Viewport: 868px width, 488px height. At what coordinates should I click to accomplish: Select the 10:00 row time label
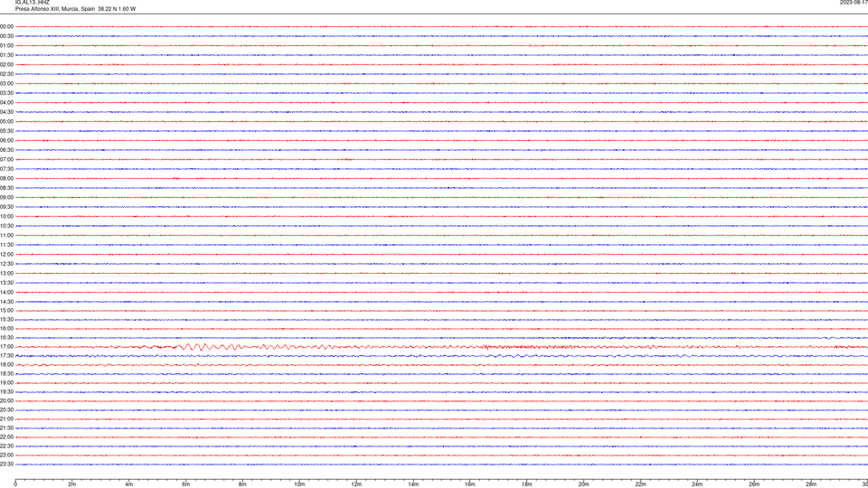[x=6, y=216]
